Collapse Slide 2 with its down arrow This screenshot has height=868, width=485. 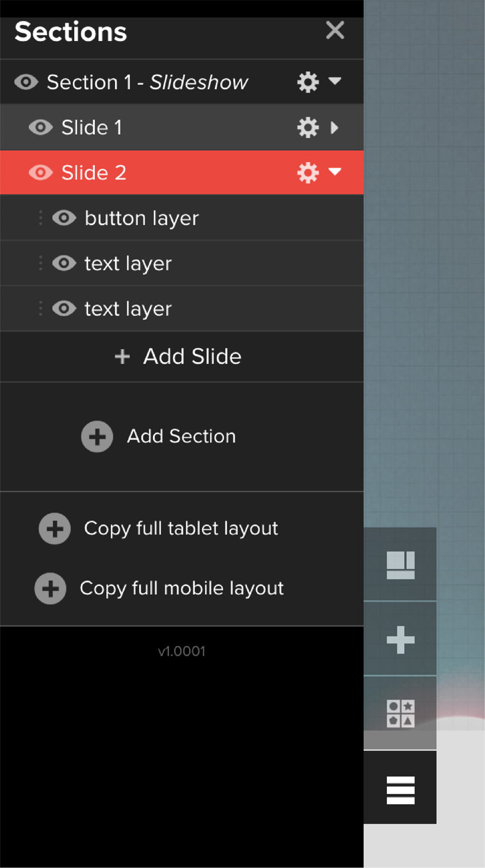point(335,172)
